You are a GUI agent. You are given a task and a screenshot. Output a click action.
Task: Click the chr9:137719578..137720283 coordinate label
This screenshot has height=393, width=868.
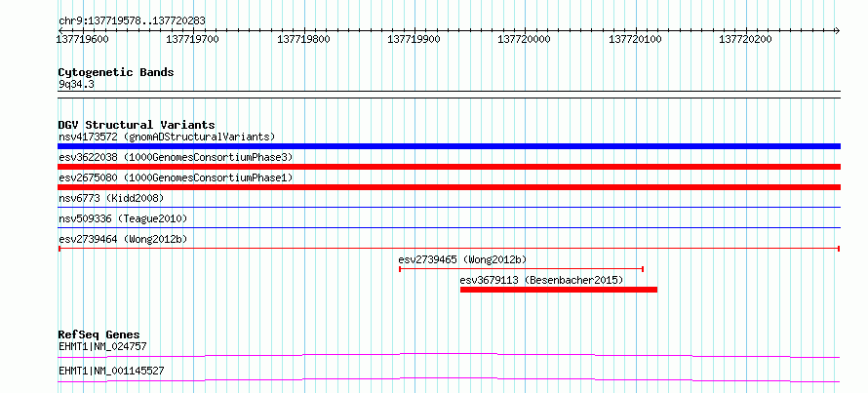point(132,20)
